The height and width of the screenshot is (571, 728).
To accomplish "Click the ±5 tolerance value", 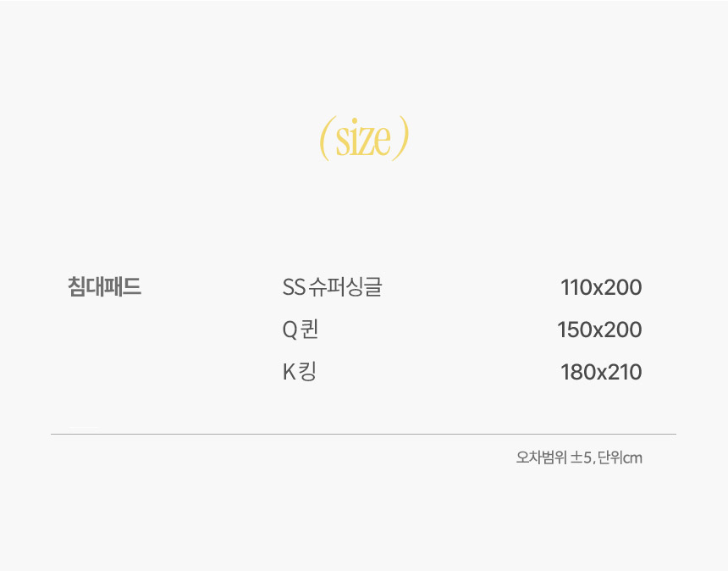I will [x=581, y=458].
